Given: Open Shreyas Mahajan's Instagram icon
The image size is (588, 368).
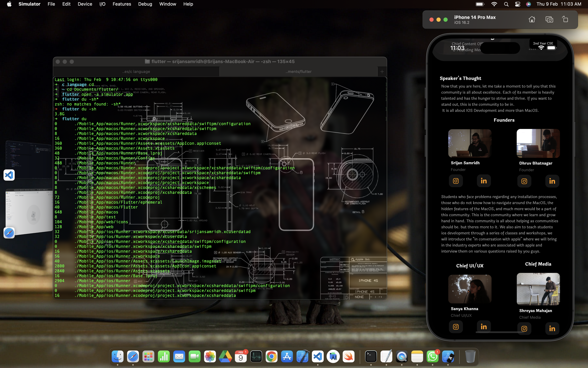Looking at the screenshot, I should [x=524, y=329].
